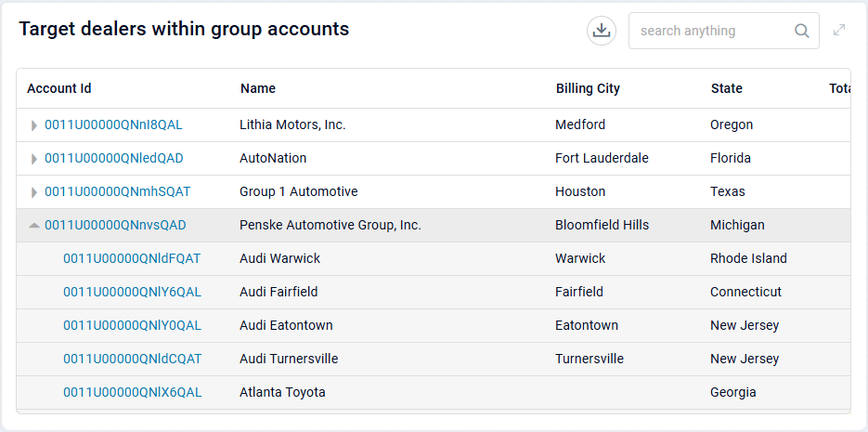Image resolution: width=868 pixels, height=432 pixels.
Task: Click the magnifier search icon
Action: [802, 31]
